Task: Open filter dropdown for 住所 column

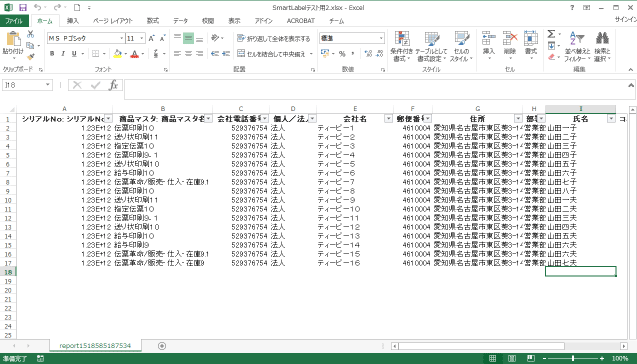Action: coord(518,119)
